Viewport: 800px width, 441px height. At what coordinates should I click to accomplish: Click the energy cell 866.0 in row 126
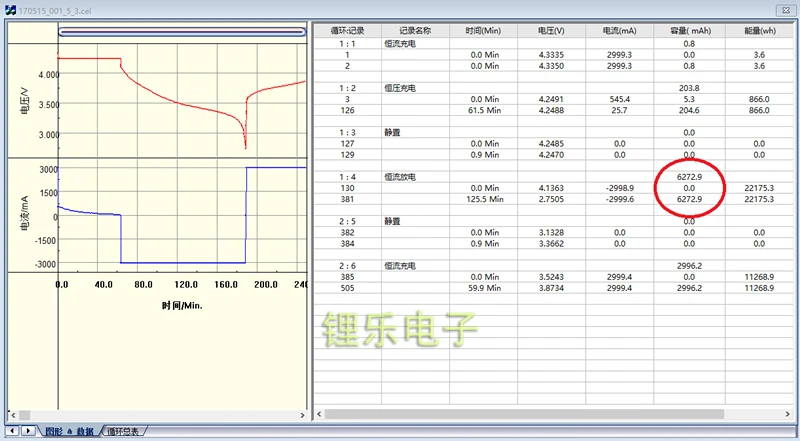tap(759, 110)
